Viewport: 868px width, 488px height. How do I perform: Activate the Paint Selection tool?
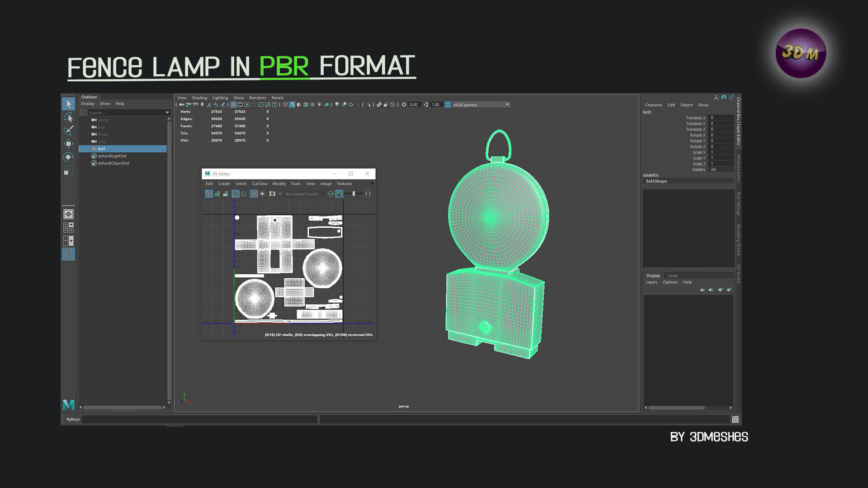point(68,131)
